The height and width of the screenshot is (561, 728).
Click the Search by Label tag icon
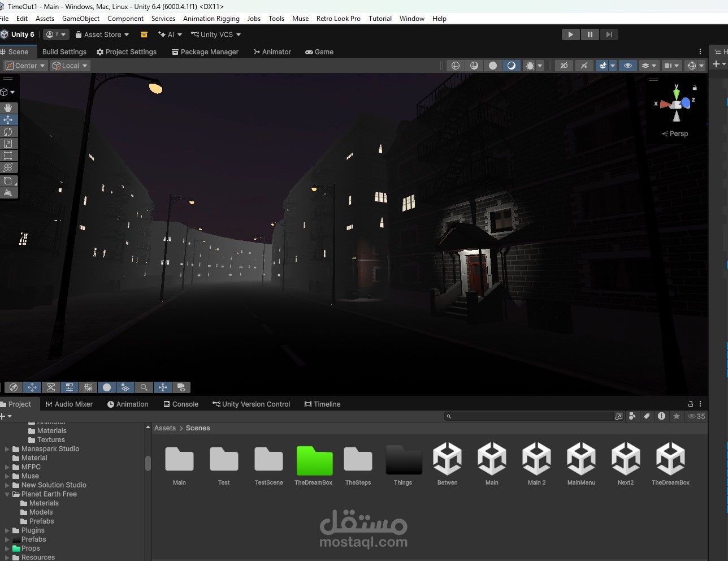point(647,416)
